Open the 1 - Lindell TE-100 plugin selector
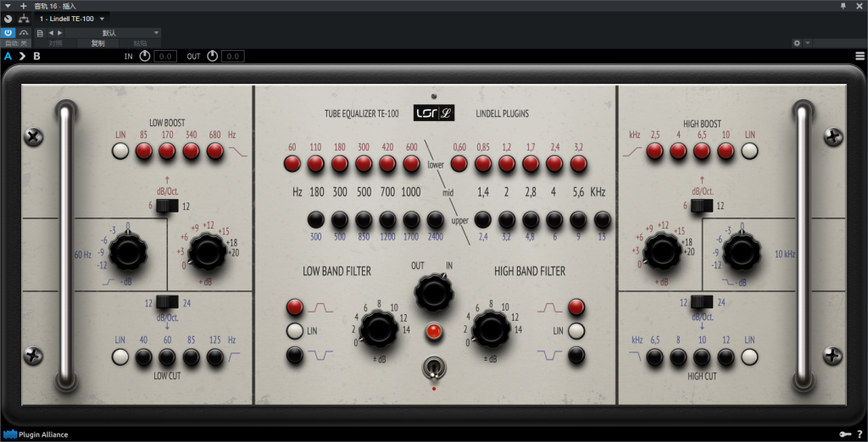 tap(72, 19)
